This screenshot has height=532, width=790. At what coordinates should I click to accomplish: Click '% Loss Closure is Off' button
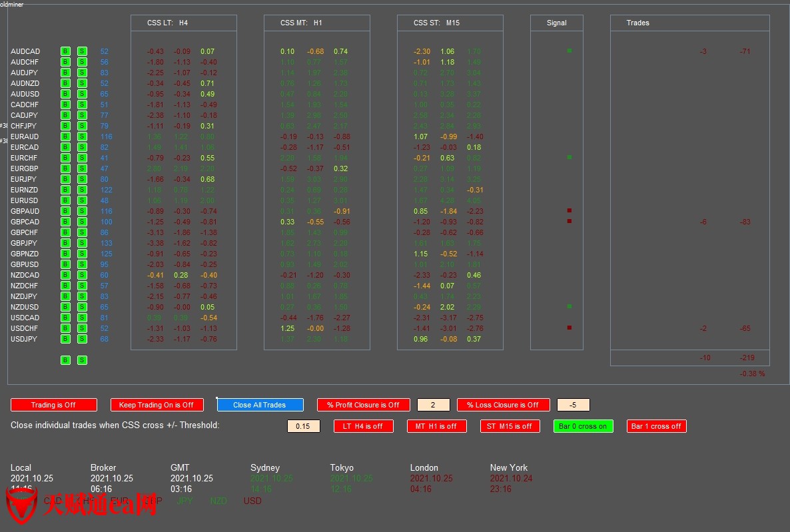point(503,405)
